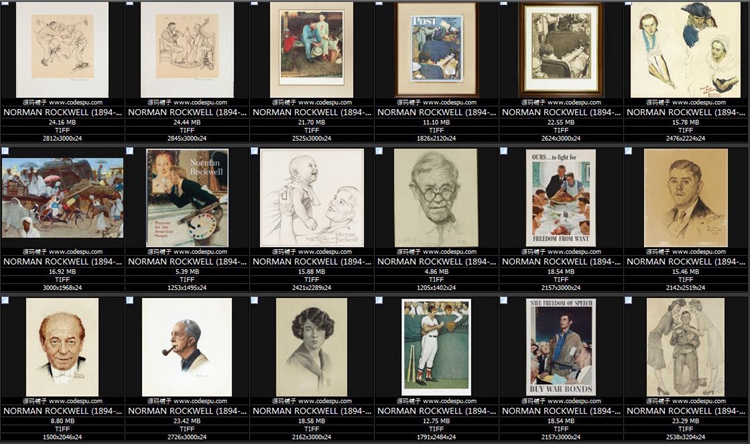
Task: Select the framed Post magazine cover thumbnail
Action: [x=436, y=50]
